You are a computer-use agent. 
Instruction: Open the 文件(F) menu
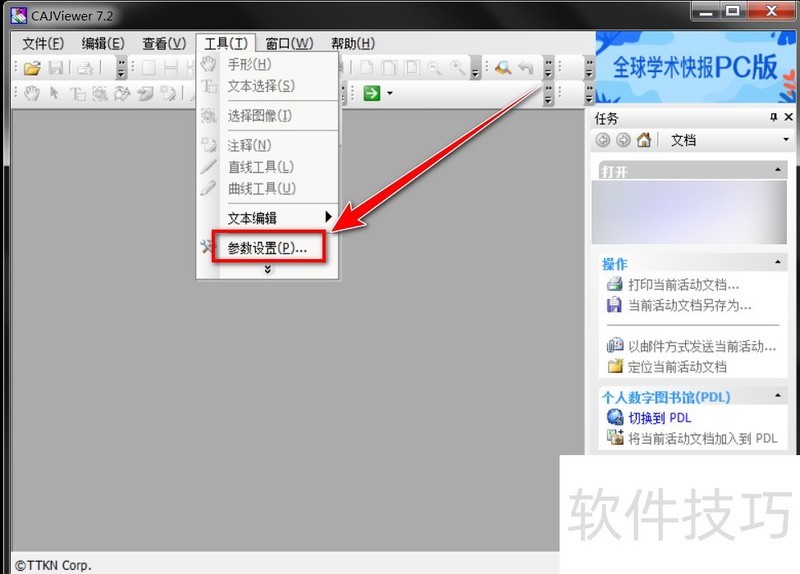click(x=43, y=43)
